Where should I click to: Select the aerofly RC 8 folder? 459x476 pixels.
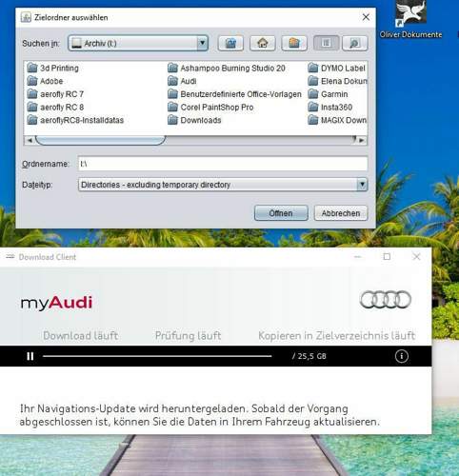55,107
